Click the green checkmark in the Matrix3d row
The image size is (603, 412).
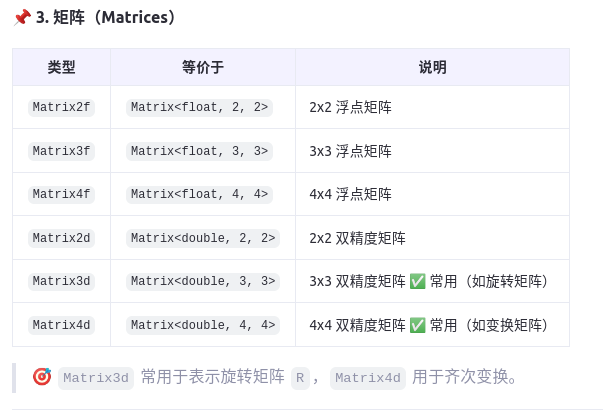(x=417, y=282)
